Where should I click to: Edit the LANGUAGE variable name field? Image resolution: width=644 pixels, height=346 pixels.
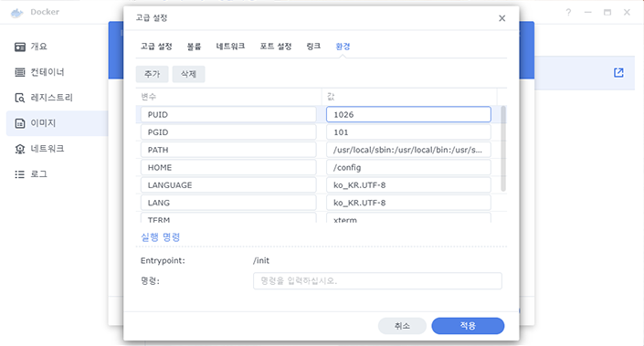[228, 185]
